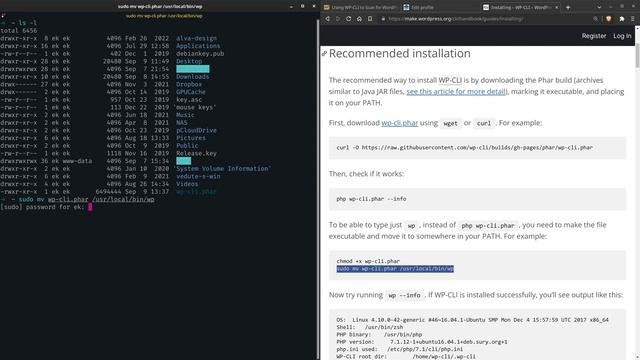
Task: Click 'System Volume Information' in the terminal
Action: pyautogui.click(x=222, y=169)
